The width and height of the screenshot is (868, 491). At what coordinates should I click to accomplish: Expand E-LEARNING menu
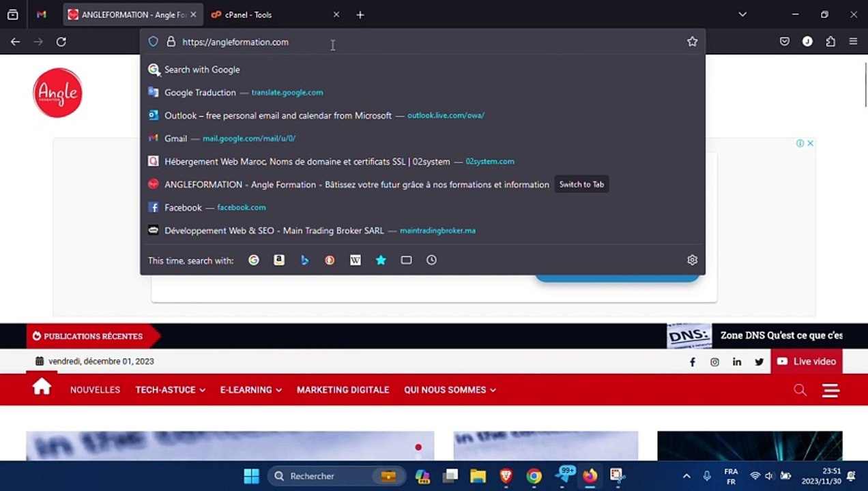click(251, 390)
